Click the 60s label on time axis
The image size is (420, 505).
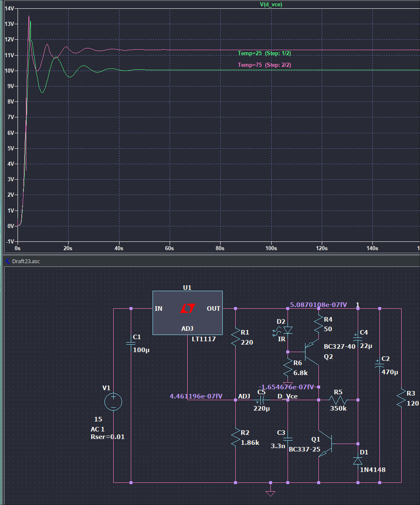[x=169, y=248]
